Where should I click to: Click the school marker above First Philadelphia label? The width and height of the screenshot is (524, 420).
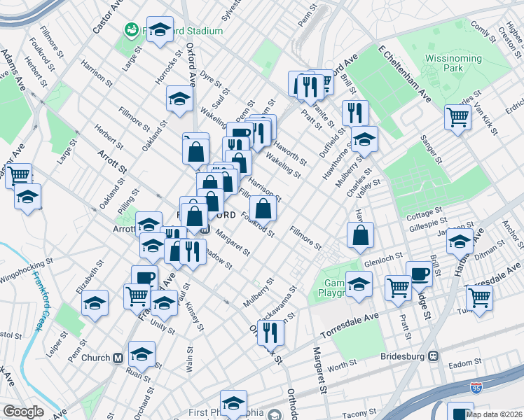click(233, 404)
